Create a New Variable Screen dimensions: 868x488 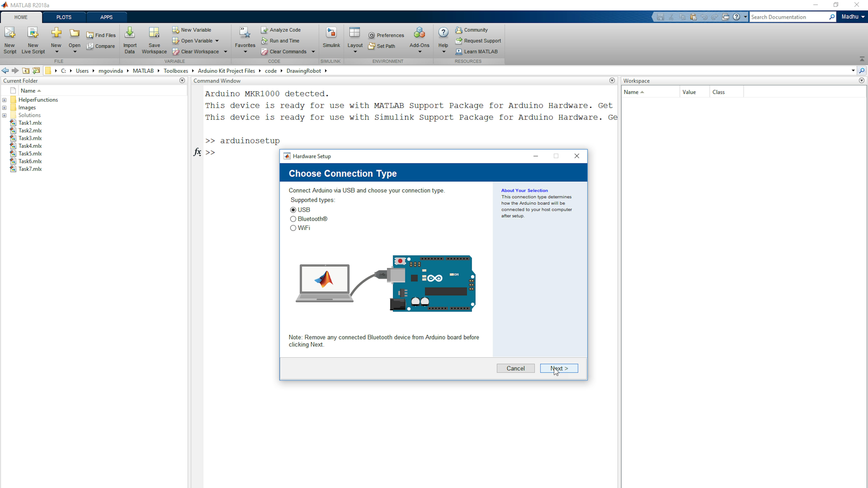(x=192, y=30)
